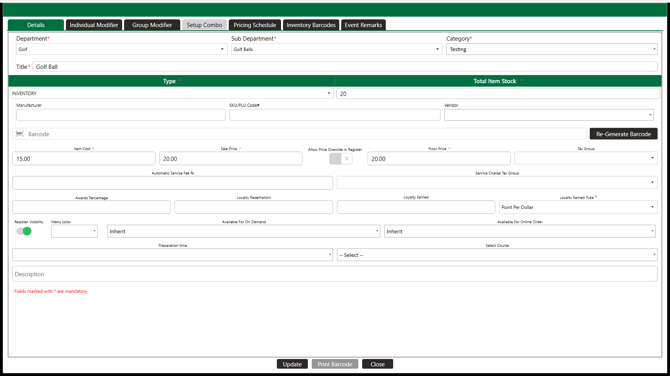Click the Total Item Stock field

pos(498,93)
